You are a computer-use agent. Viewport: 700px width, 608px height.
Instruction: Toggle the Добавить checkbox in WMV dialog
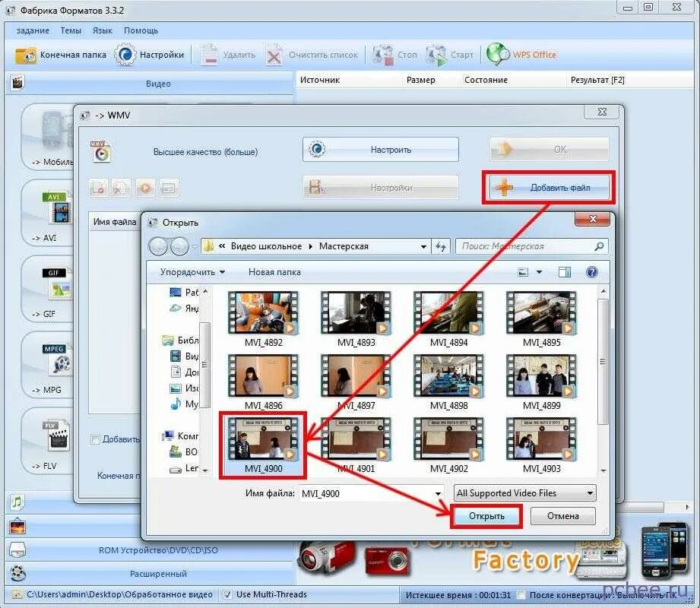[95, 440]
